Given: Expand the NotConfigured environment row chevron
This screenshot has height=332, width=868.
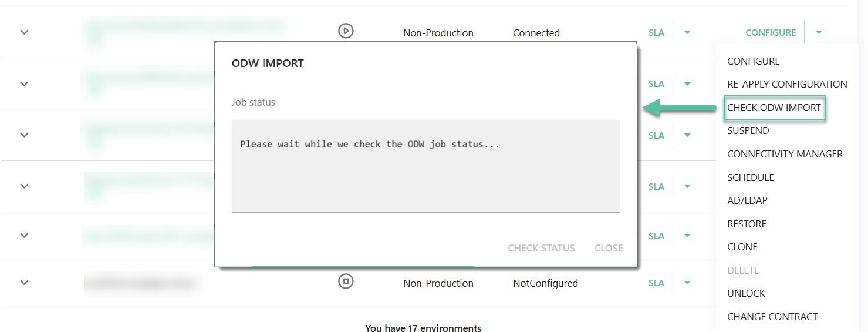Looking at the screenshot, I should (x=24, y=283).
